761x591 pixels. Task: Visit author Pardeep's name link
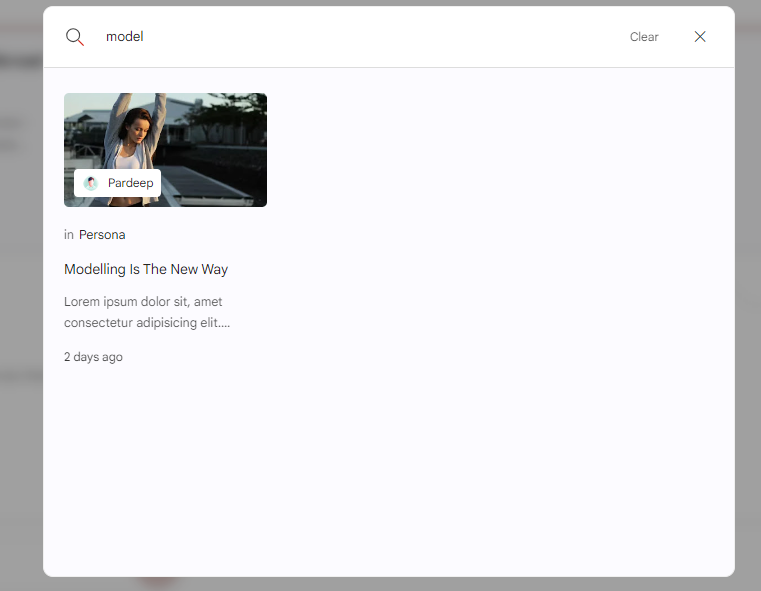point(131,183)
